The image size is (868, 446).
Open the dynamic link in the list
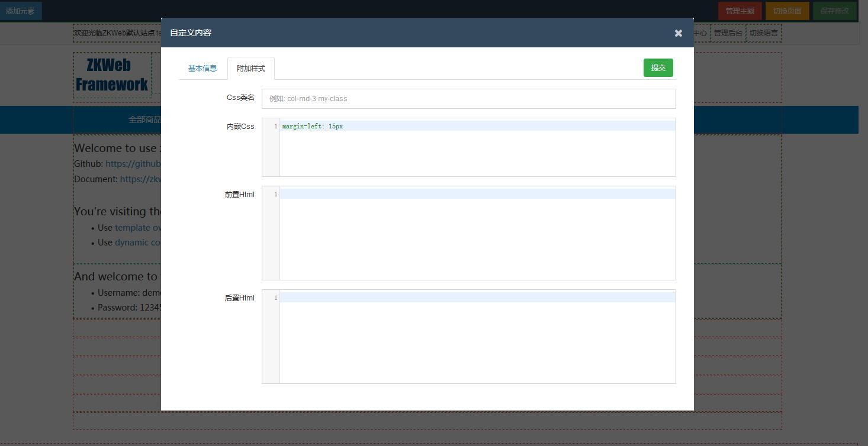pos(138,243)
